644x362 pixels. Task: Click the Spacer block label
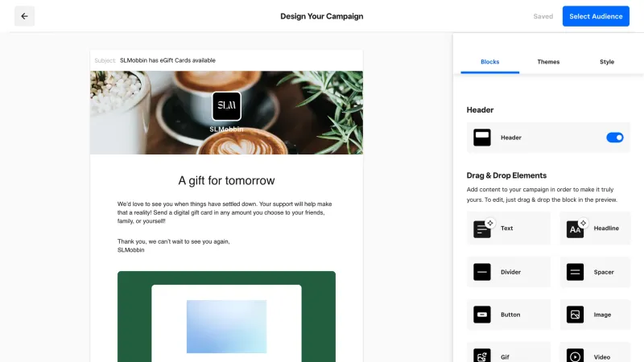(x=604, y=272)
